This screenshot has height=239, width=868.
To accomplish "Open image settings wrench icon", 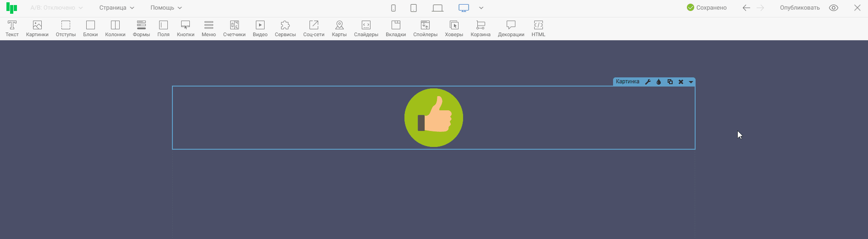I will 648,82.
